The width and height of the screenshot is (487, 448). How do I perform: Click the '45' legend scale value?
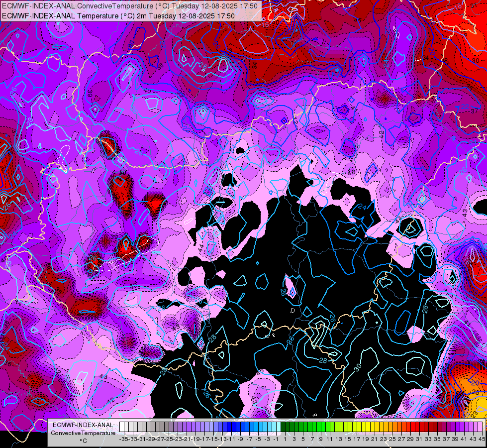click(x=482, y=439)
